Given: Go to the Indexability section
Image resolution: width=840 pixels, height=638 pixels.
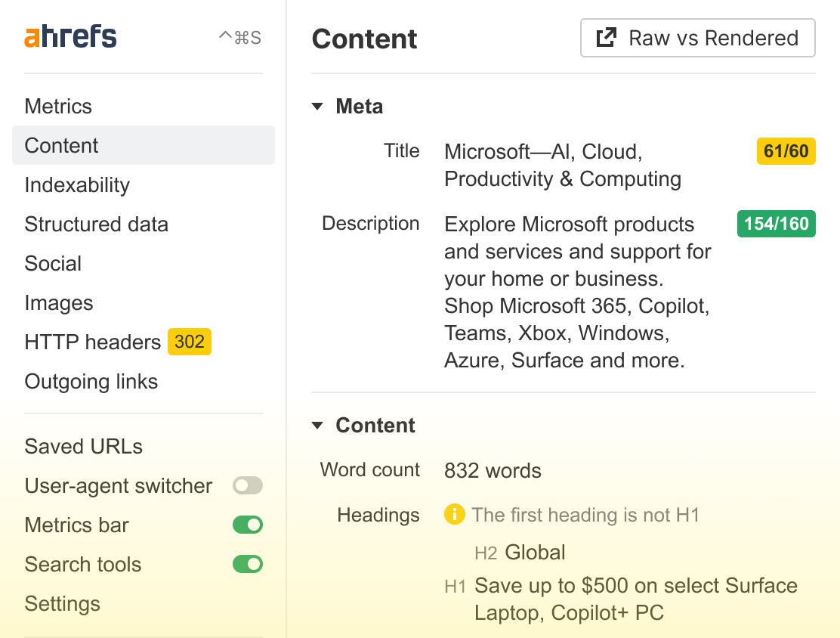Looking at the screenshot, I should tap(77, 185).
